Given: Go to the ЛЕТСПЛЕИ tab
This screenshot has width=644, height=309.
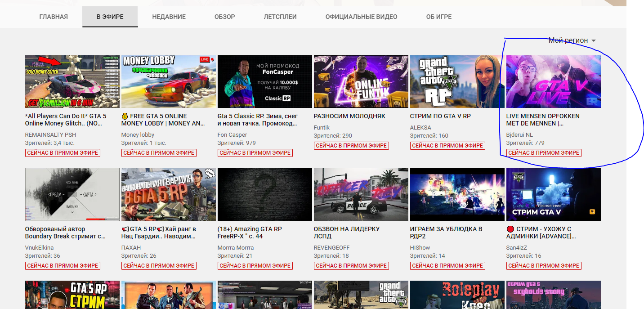Looking at the screenshot, I should pyautogui.click(x=280, y=17).
